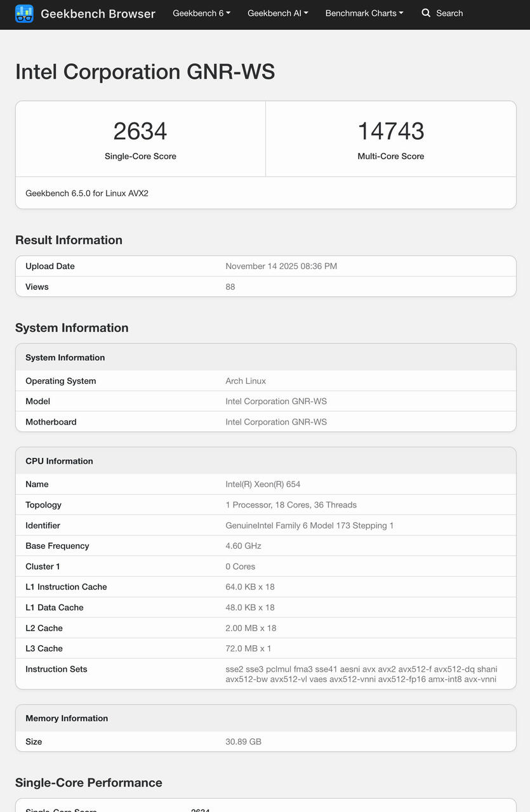
Task: Click the Geekbench logo icon
Action: tap(24, 13)
